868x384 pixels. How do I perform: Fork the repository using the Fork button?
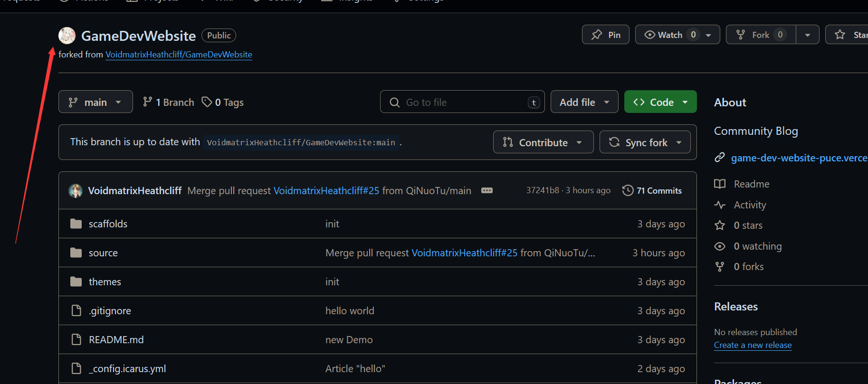(x=761, y=35)
